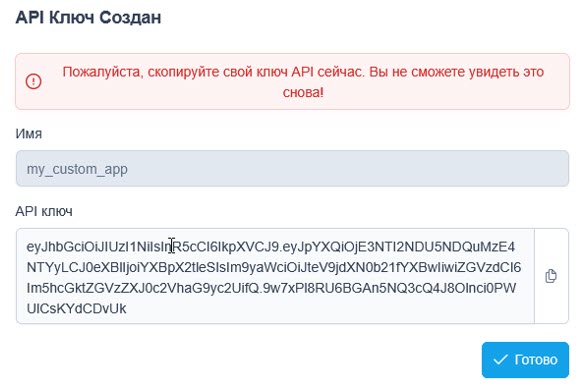The width and height of the screenshot is (585, 389).
Task: Click empty space right of UlCsKYdCDvUk in key box
Action: (x=328, y=308)
